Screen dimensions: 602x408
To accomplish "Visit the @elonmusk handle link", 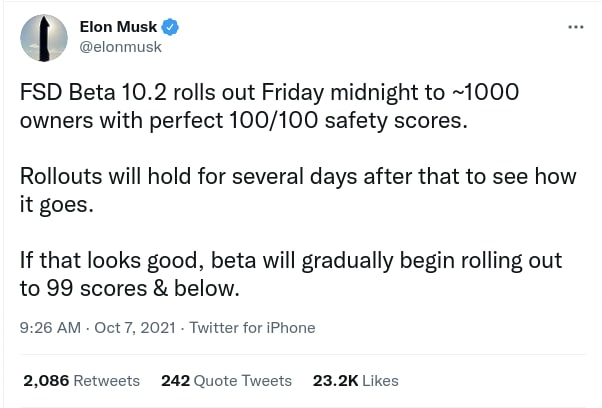I will (x=121, y=47).
